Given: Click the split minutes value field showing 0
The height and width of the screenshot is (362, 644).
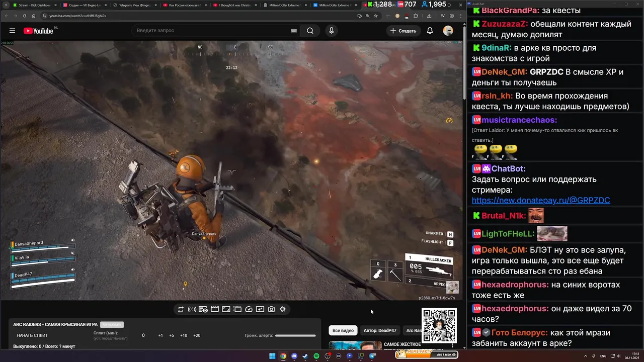Looking at the screenshot, I should pos(143,335).
